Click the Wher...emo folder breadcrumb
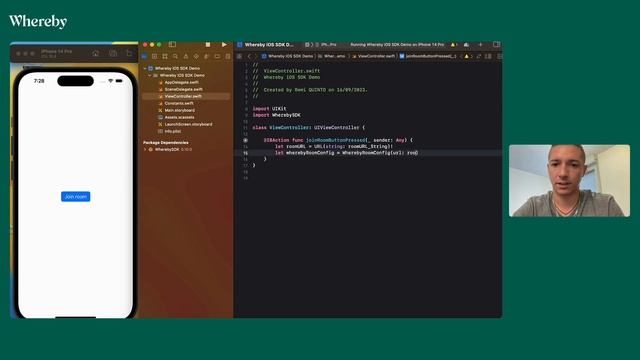 pos(332,56)
